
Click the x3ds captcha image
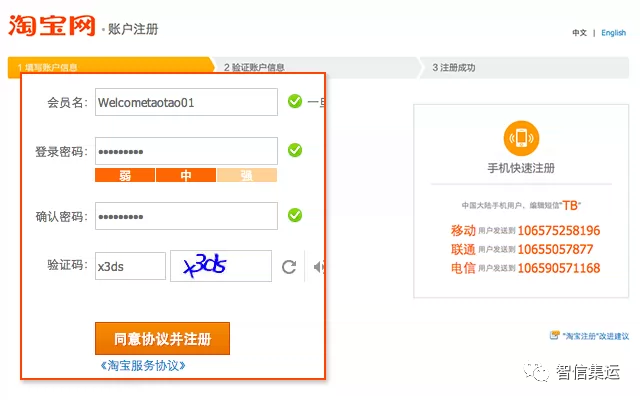(221, 266)
